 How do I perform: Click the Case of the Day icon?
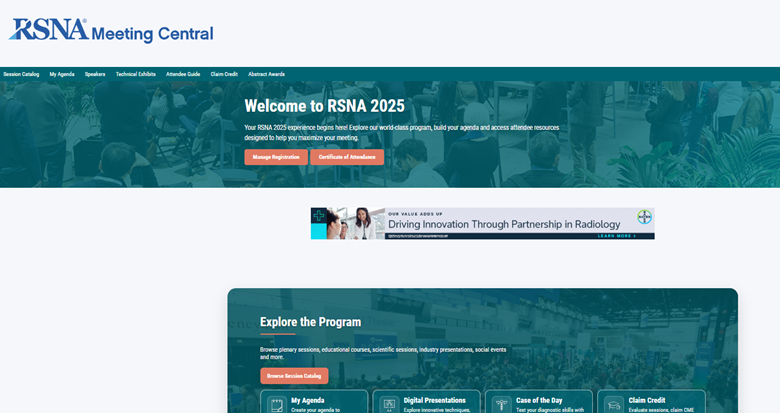coord(501,405)
